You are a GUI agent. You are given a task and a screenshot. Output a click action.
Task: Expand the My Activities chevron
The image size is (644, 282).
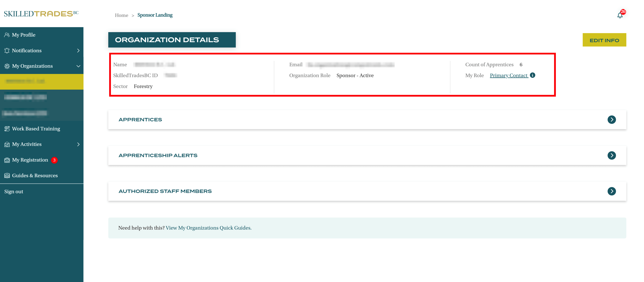78,144
